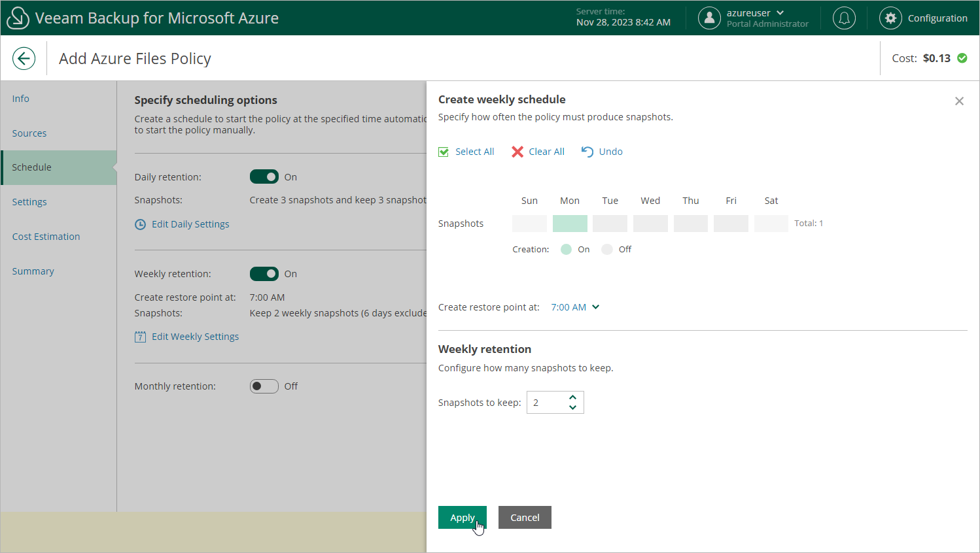Click the Veeam logo icon
980x553 pixels.
coord(18,18)
